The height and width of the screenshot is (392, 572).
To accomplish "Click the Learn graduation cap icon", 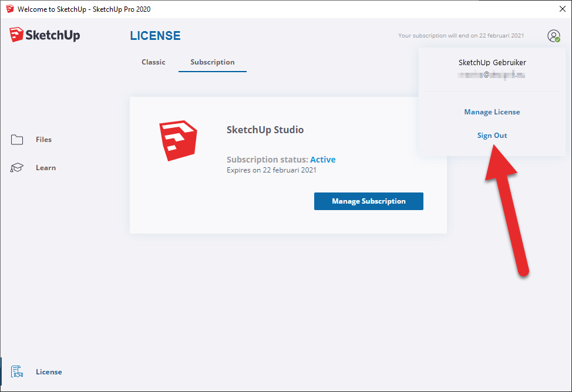I will pos(17,167).
